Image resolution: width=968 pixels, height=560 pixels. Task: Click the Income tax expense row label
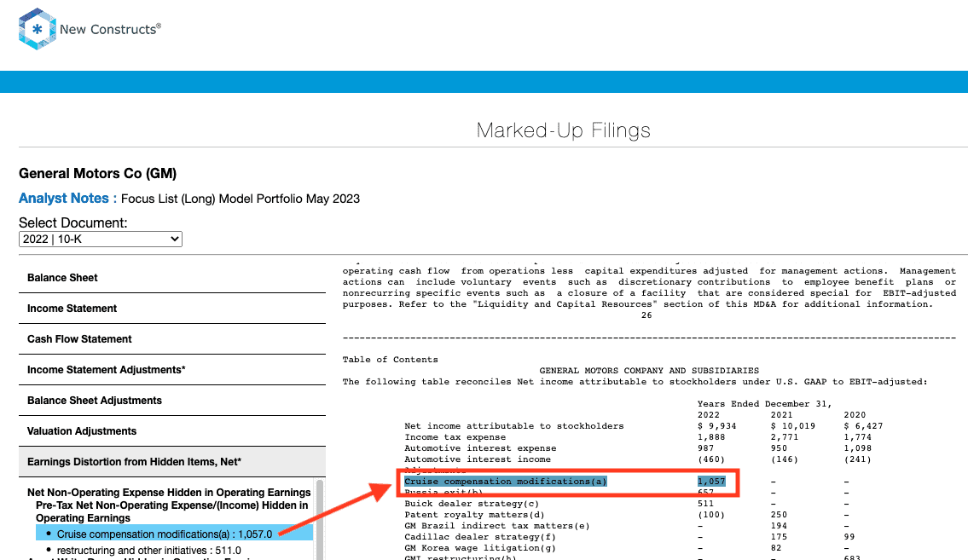point(455,437)
